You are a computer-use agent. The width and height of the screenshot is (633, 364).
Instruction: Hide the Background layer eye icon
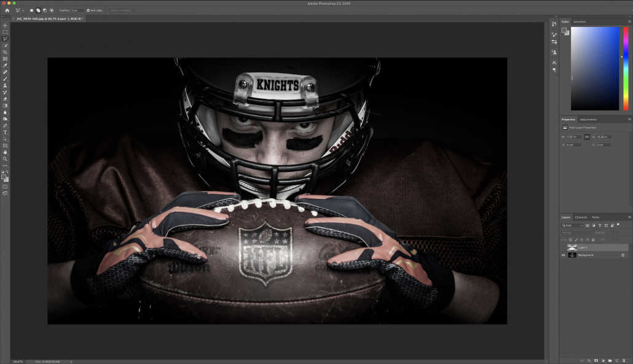click(563, 255)
